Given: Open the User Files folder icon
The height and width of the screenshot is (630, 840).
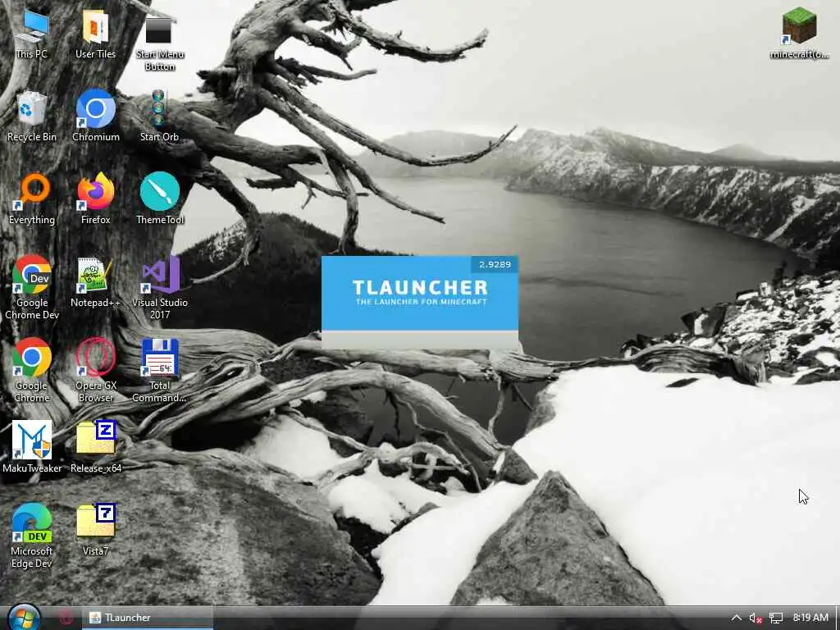Looking at the screenshot, I should [x=95, y=33].
